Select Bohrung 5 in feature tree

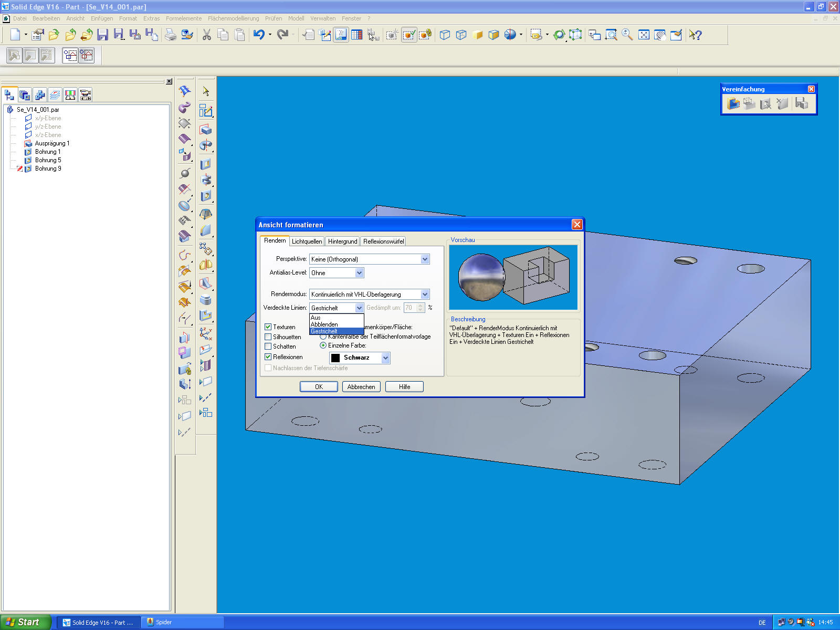(47, 160)
